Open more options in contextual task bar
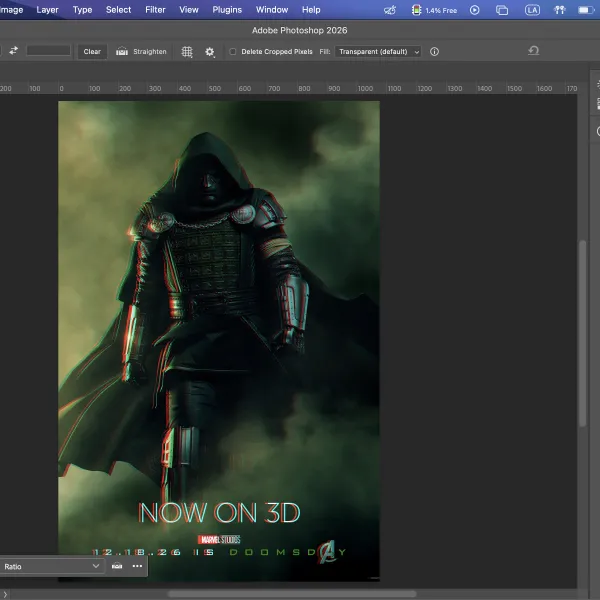The height and width of the screenshot is (600, 600). (x=137, y=566)
